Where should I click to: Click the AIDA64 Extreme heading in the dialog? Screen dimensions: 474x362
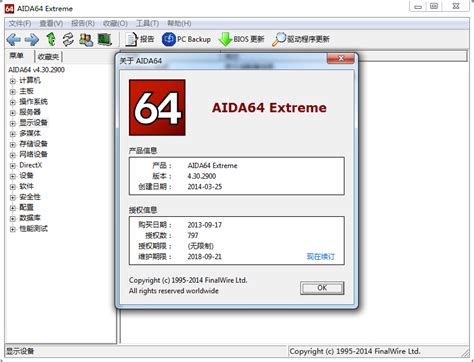coord(269,108)
